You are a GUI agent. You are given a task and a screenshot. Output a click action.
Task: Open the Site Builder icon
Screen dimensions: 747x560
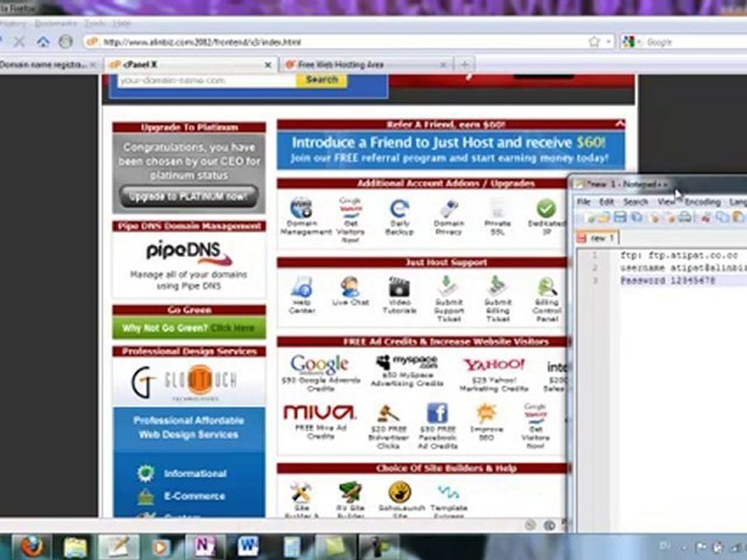click(x=302, y=492)
